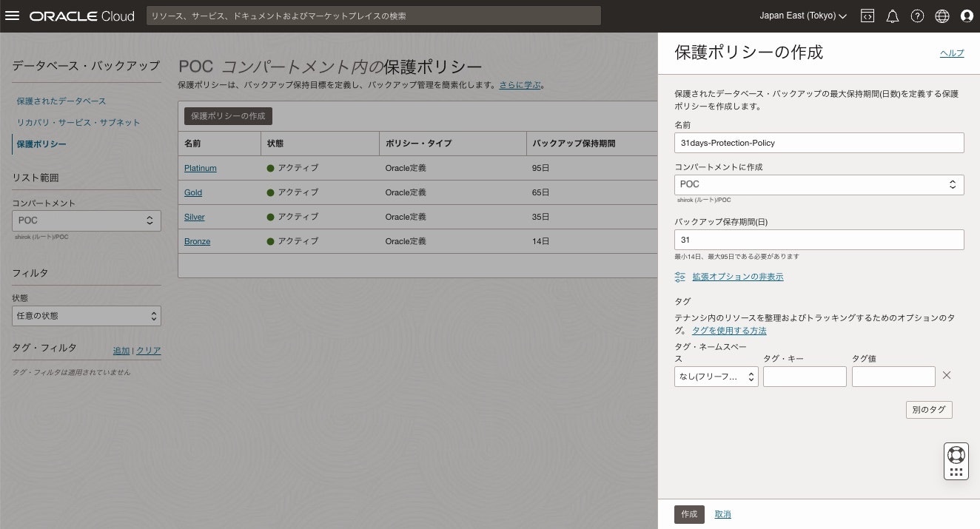This screenshot has height=529, width=980.
Task: Click the タグ・キー input field
Action: (805, 377)
